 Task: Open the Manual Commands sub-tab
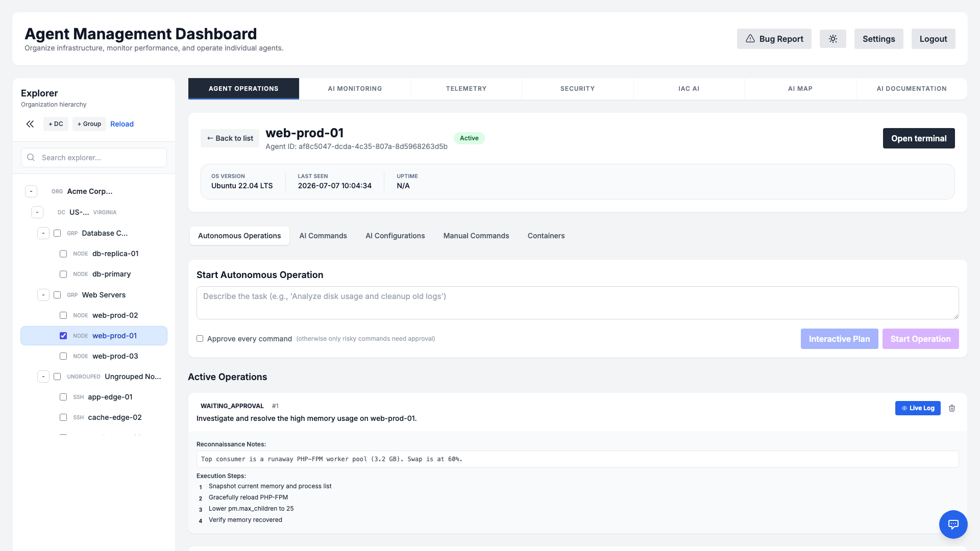point(476,236)
